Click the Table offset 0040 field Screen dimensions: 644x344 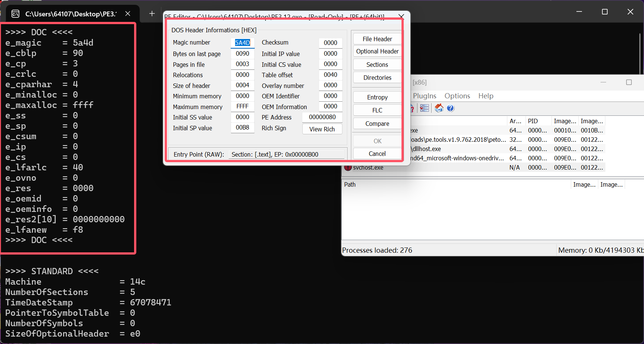[331, 75]
